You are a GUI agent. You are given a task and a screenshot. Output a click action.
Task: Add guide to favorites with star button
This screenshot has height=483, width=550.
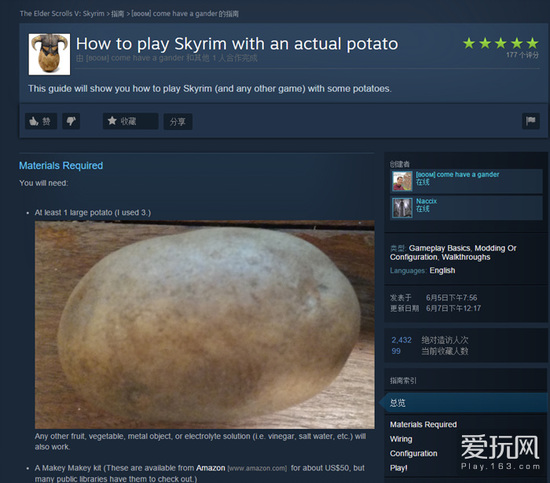(130, 121)
